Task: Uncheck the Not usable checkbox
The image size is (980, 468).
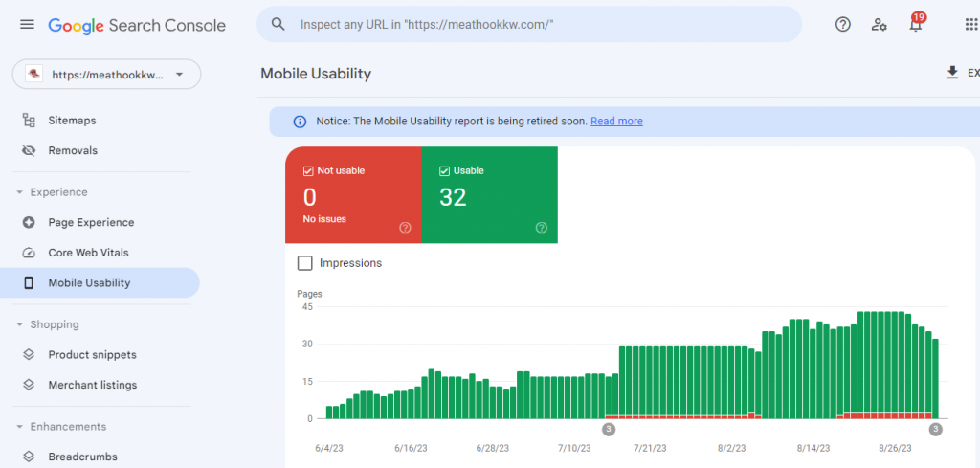Action: (307, 170)
